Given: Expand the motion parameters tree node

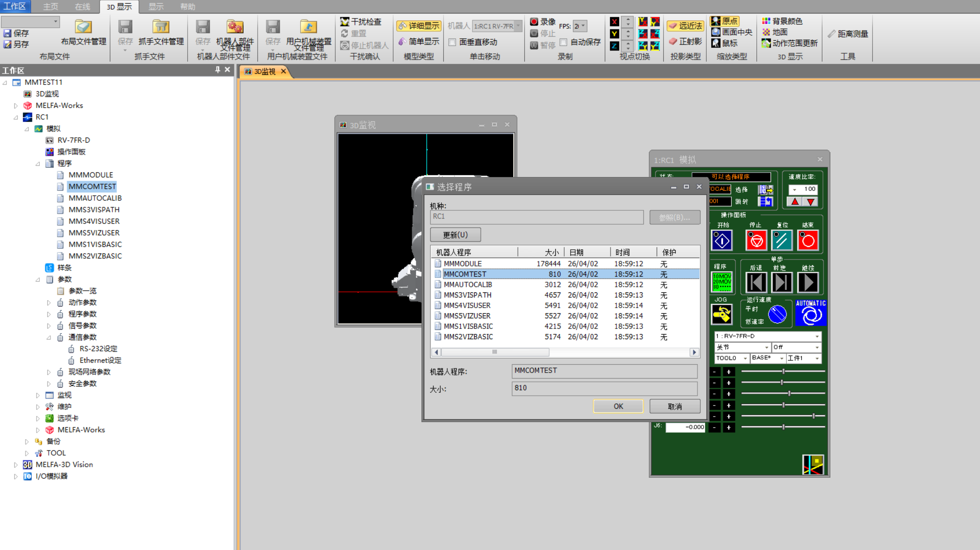Looking at the screenshot, I should (49, 303).
